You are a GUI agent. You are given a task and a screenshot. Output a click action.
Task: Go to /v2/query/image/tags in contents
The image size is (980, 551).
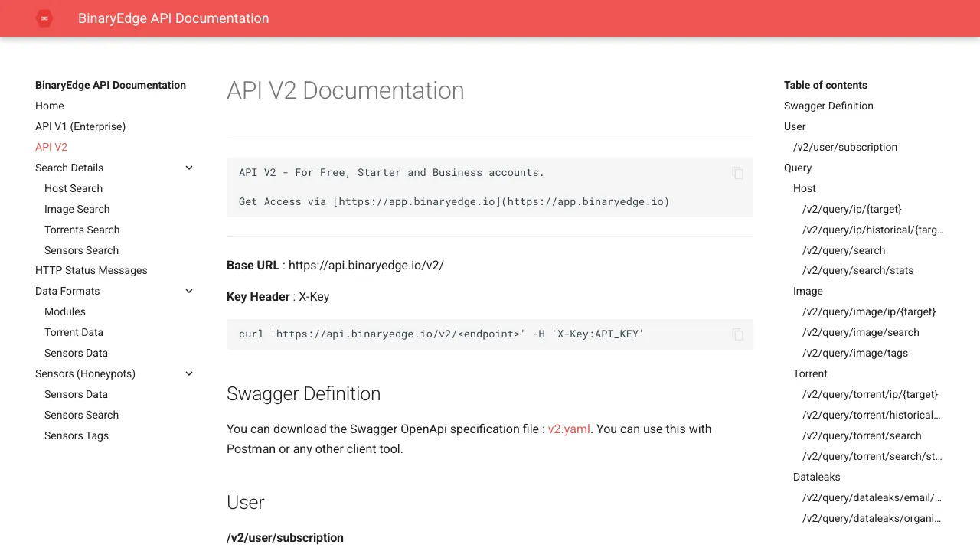(x=855, y=353)
